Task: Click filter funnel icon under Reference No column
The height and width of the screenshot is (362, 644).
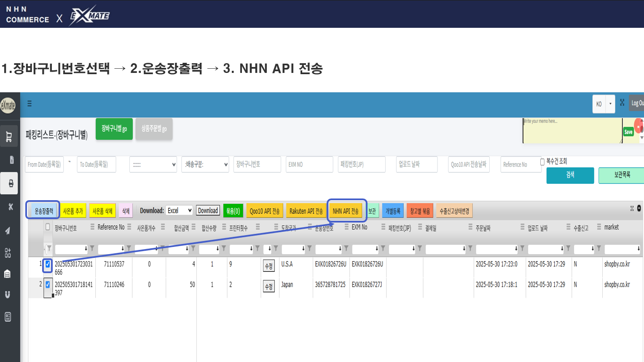Action: point(129,248)
